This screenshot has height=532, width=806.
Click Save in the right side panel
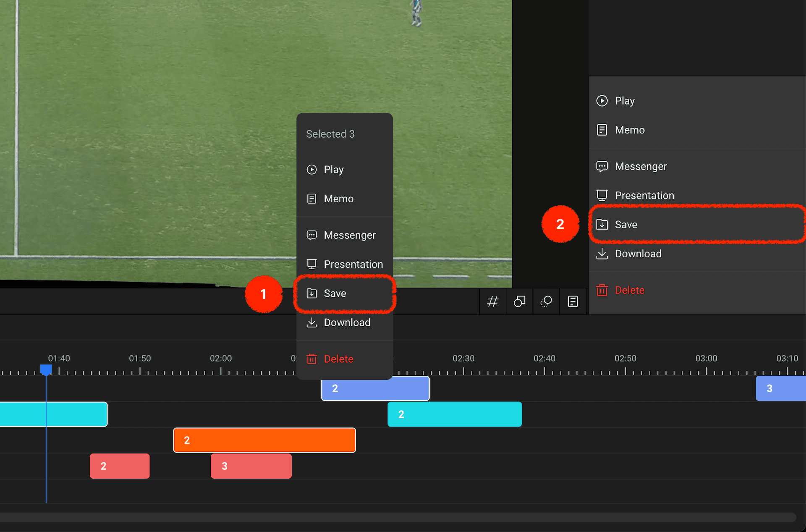[625, 225]
